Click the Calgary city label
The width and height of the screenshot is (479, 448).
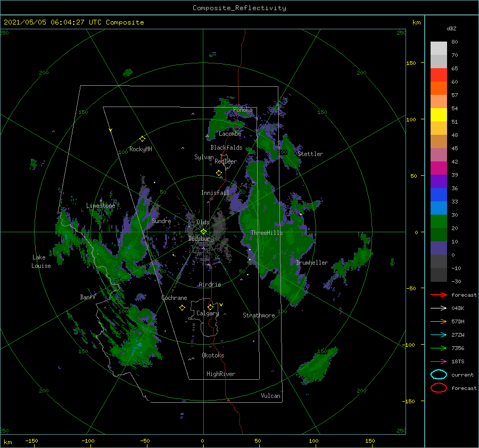pos(208,313)
